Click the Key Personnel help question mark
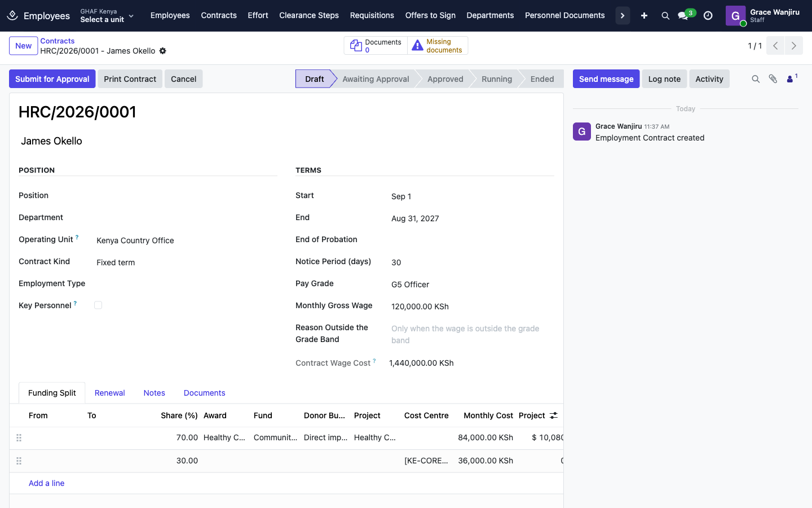The height and width of the screenshot is (508, 812). coord(75,303)
